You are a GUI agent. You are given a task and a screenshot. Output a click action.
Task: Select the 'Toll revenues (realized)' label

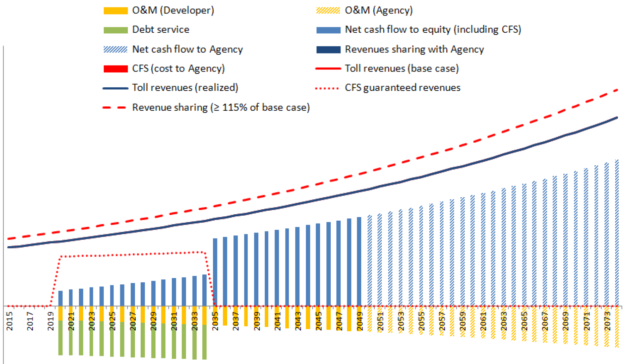tap(185, 87)
